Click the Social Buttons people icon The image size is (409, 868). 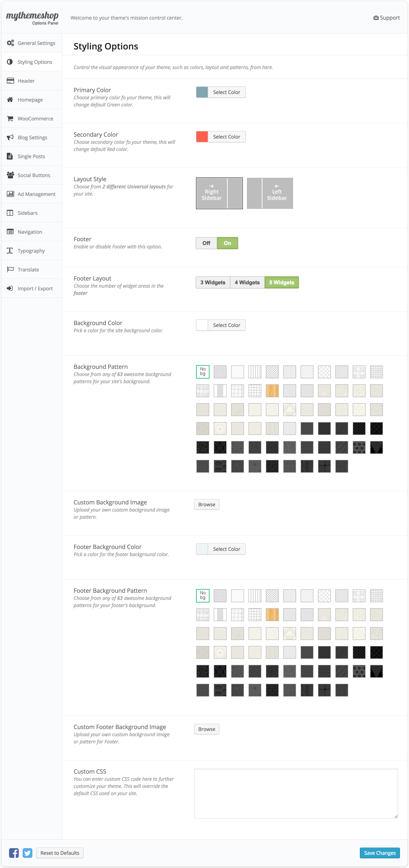(10, 175)
